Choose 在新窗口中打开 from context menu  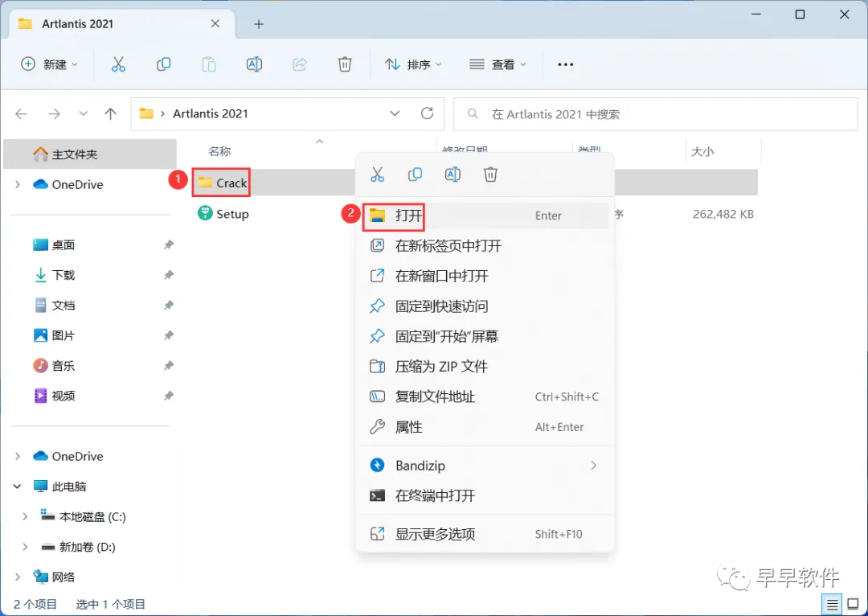point(484,276)
